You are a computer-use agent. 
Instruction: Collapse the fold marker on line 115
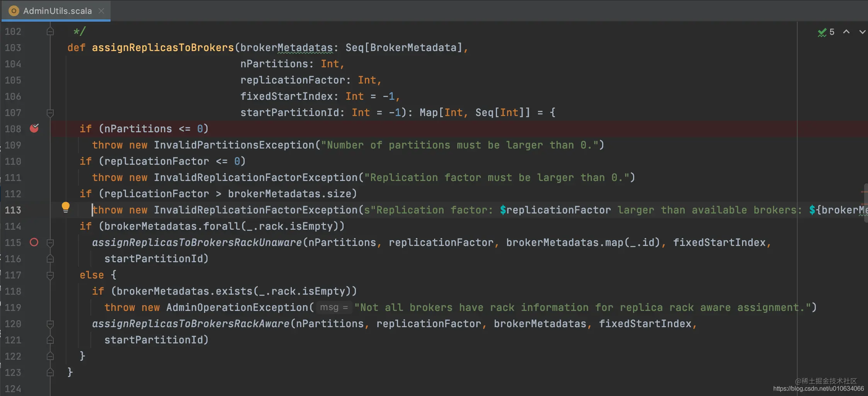pyautogui.click(x=50, y=243)
